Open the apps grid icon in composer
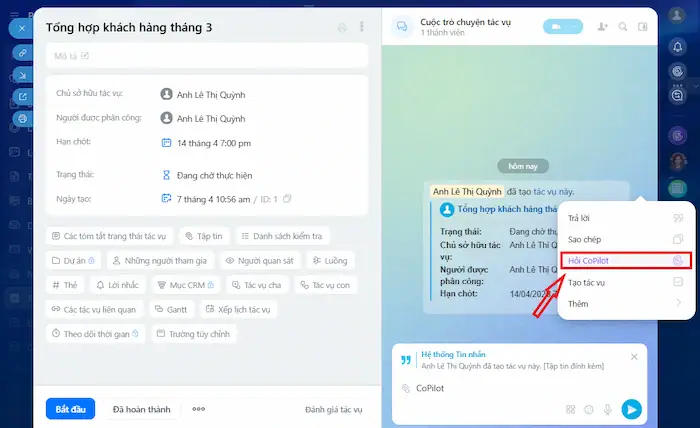The height and width of the screenshot is (428, 700). pos(570,409)
